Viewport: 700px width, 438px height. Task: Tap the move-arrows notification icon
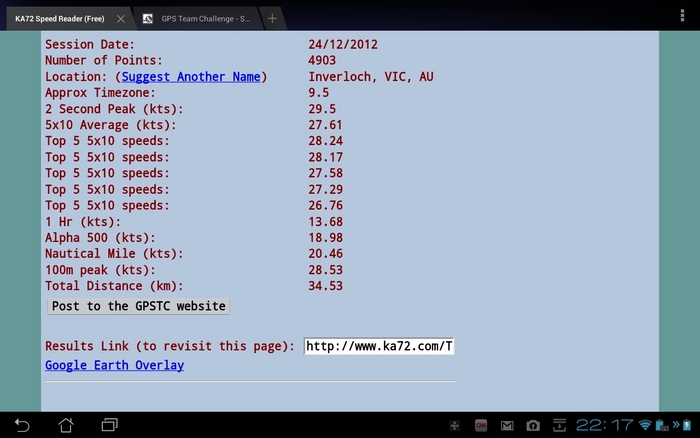coord(455,425)
